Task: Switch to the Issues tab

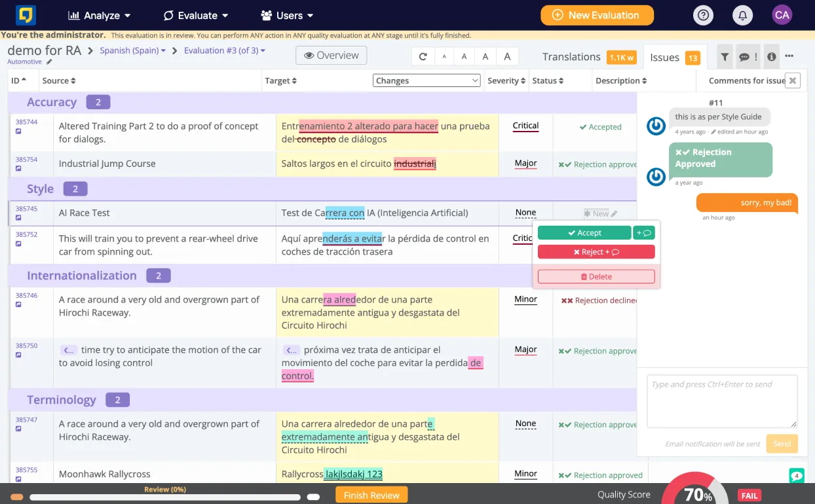Action: pos(675,58)
